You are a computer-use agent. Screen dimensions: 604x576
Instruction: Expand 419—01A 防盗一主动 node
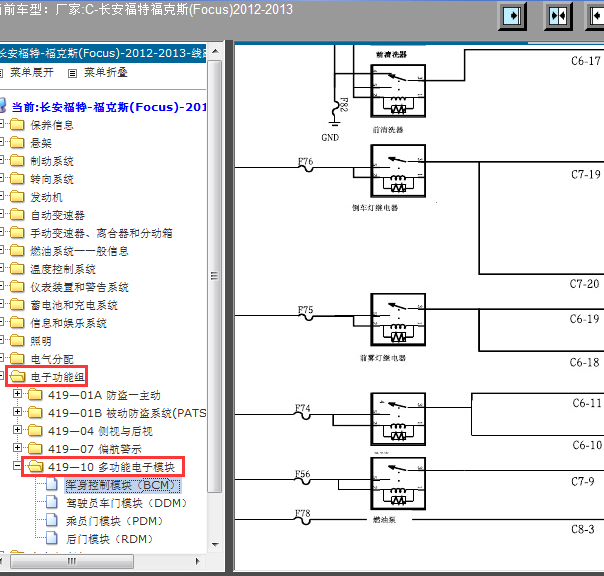point(17,393)
